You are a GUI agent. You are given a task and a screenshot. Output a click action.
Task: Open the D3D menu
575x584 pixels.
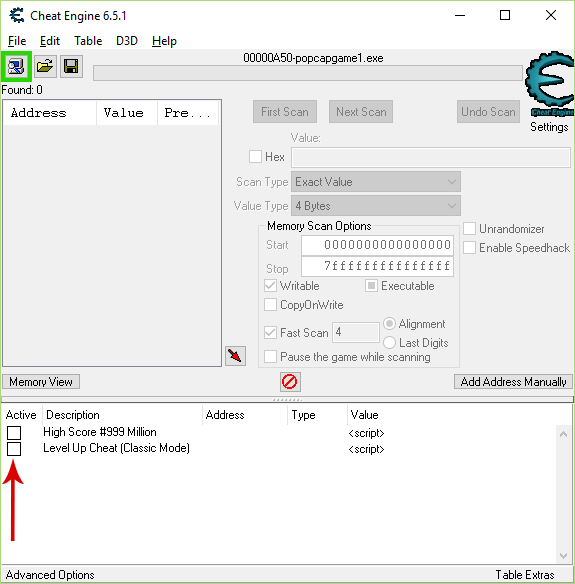pos(127,41)
